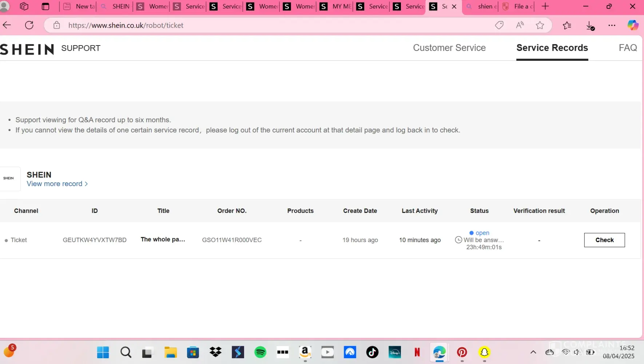Open a new browser tab
The image size is (644, 364).
(x=545, y=7)
